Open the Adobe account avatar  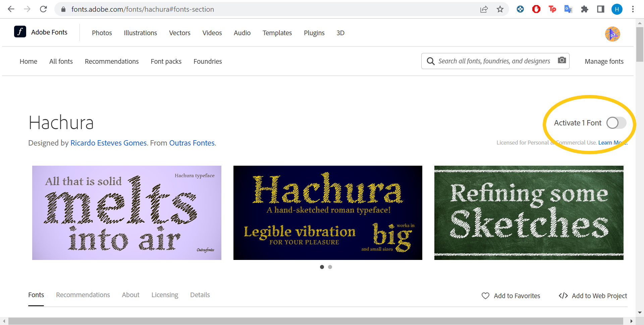[612, 34]
